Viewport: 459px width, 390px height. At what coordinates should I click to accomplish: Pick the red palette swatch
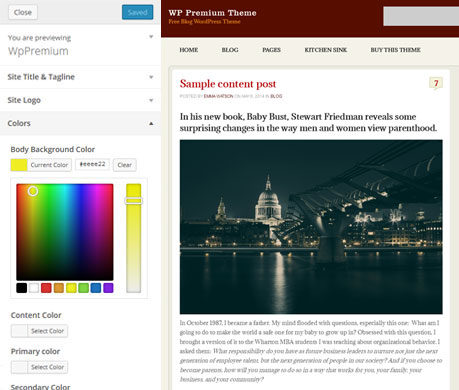46,288
